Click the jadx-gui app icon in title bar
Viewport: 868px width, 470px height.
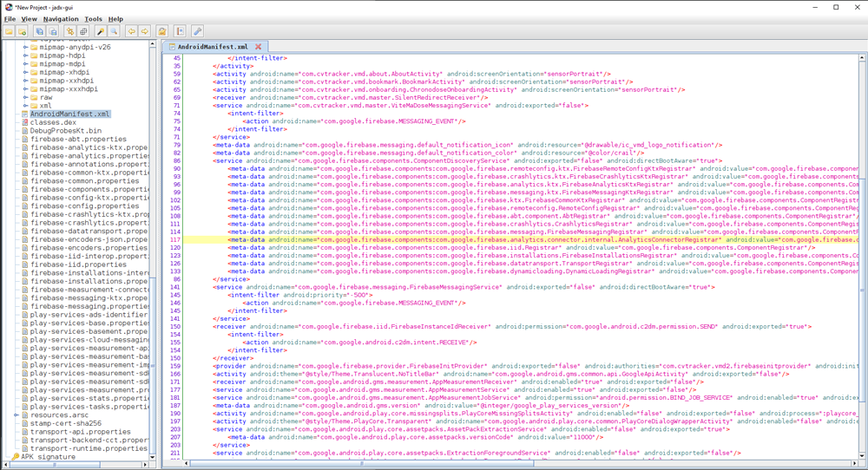point(9,7)
